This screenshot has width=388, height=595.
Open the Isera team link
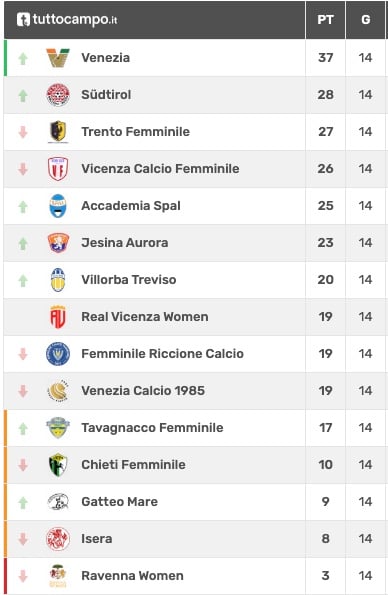[97, 538]
